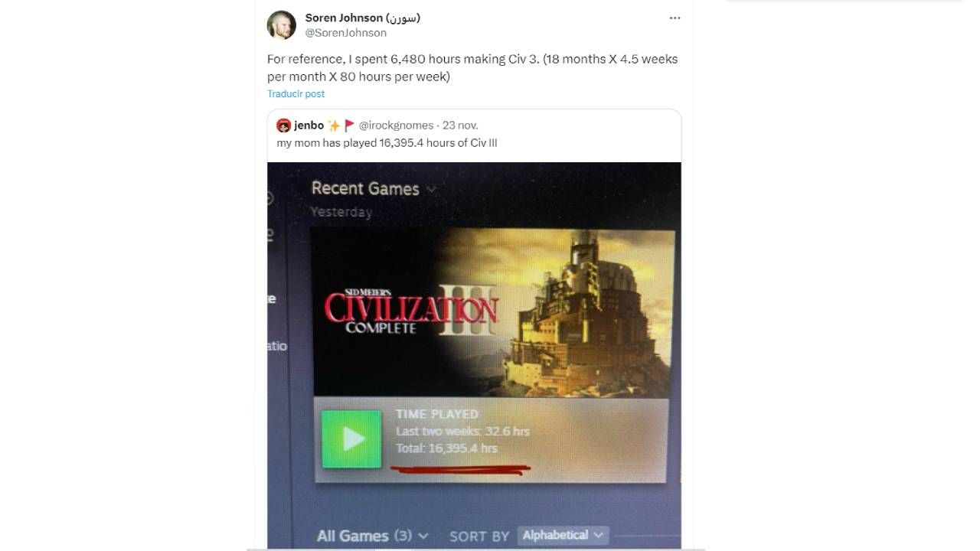The width and height of the screenshot is (980, 551).
Task: Click the Total 16,395.4 hrs label
Action: point(446,448)
